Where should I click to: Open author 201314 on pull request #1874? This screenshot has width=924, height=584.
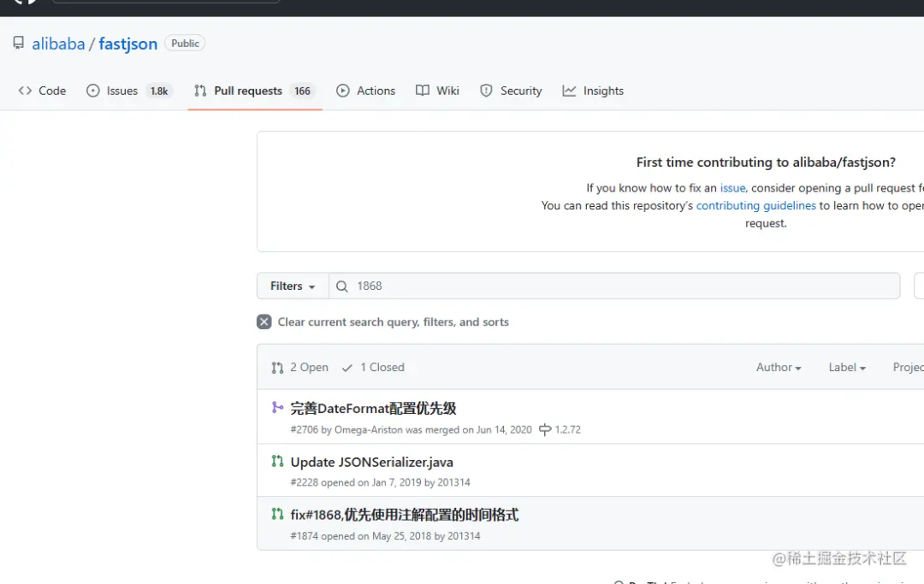tap(464, 536)
